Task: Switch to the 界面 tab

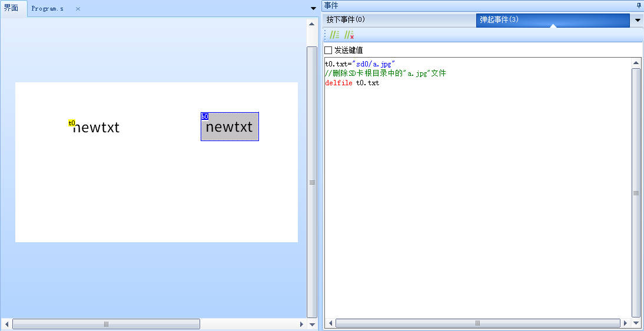Action: point(11,8)
